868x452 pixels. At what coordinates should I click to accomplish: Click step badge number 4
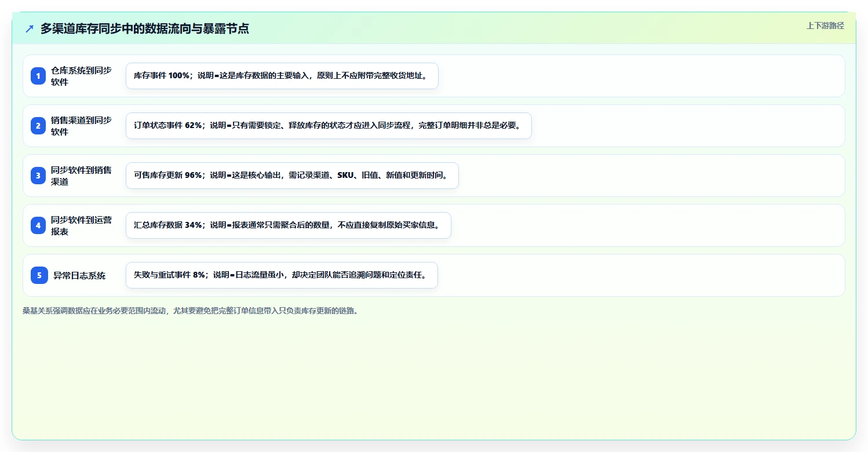[38, 225]
